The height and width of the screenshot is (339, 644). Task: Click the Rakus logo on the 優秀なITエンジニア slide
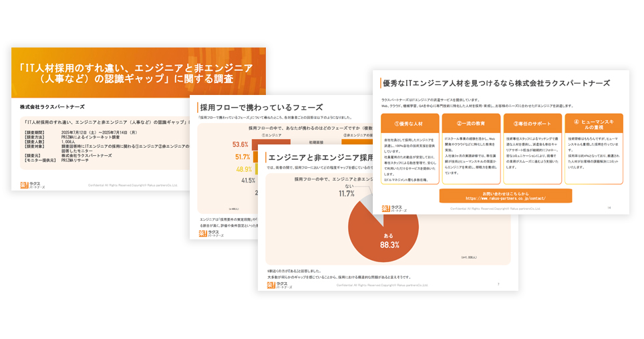(x=394, y=209)
